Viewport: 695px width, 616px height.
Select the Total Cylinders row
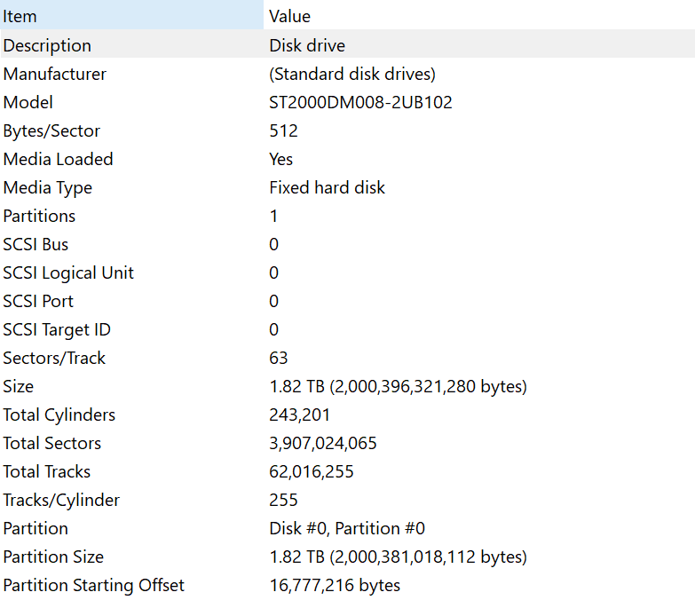(x=59, y=415)
